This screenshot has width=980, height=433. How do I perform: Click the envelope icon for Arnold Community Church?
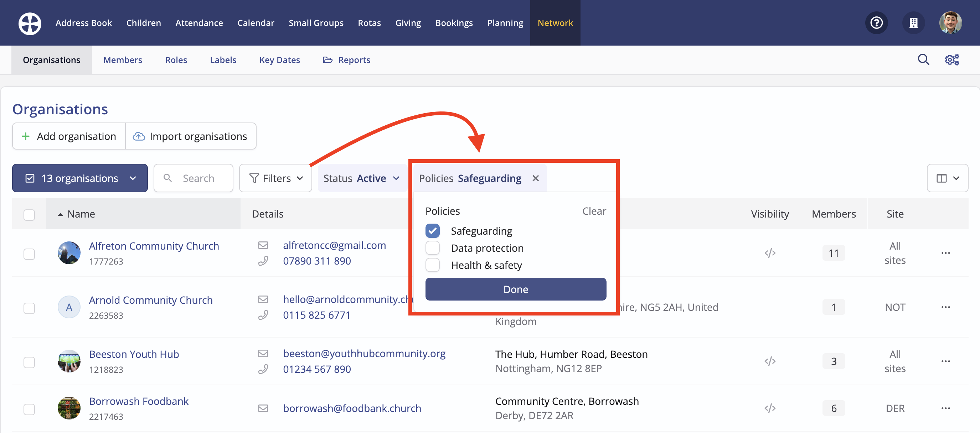pyautogui.click(x=263, y=299)
